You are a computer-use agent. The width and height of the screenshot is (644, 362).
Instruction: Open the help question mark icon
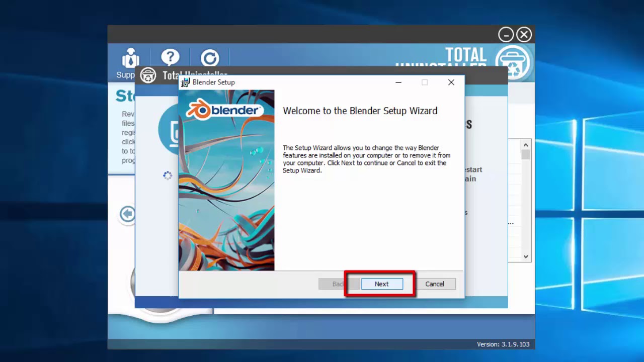point(170,58)
